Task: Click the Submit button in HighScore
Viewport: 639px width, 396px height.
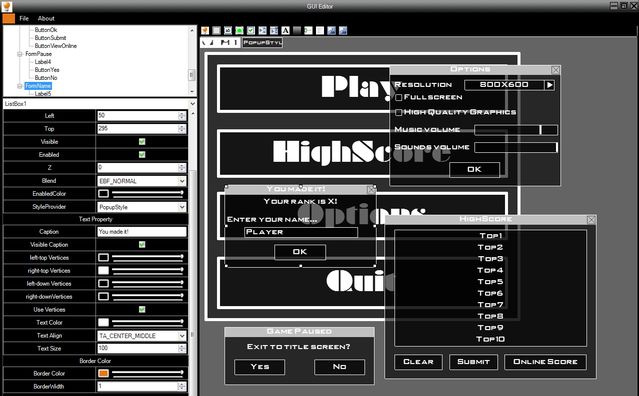Action: [474, 362]
